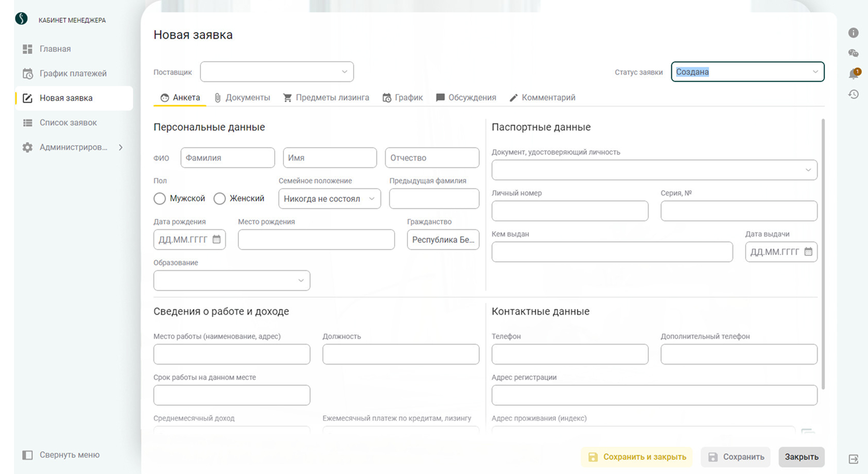
Task: Switch to the Предметы лизинга tab
Action: (x=326, y=97)
